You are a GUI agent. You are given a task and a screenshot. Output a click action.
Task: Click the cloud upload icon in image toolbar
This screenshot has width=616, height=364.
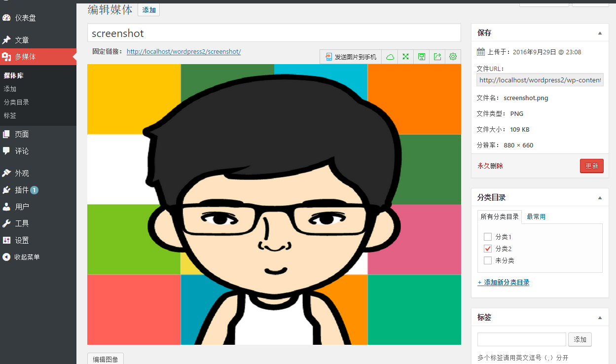click(390, 57)
